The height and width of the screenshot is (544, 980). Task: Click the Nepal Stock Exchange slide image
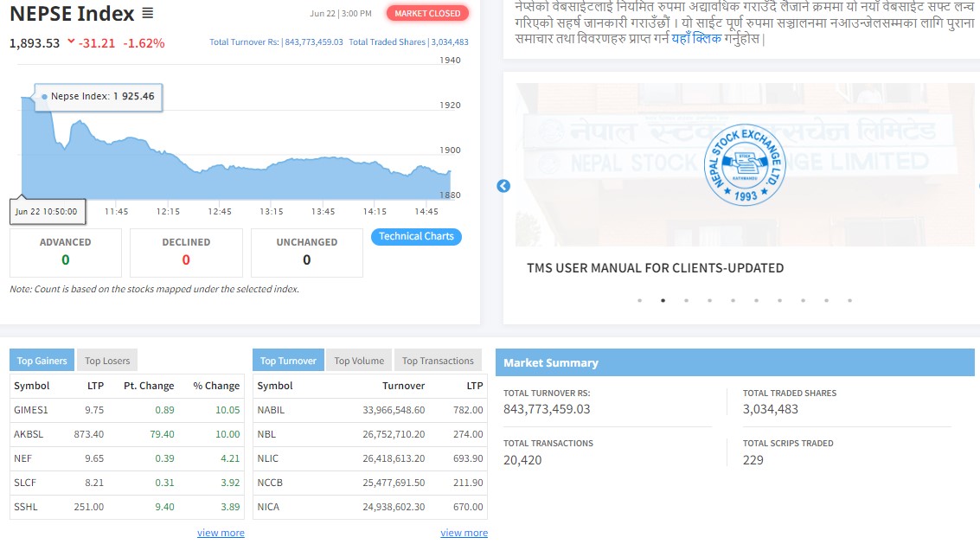(x=745, y=164)
